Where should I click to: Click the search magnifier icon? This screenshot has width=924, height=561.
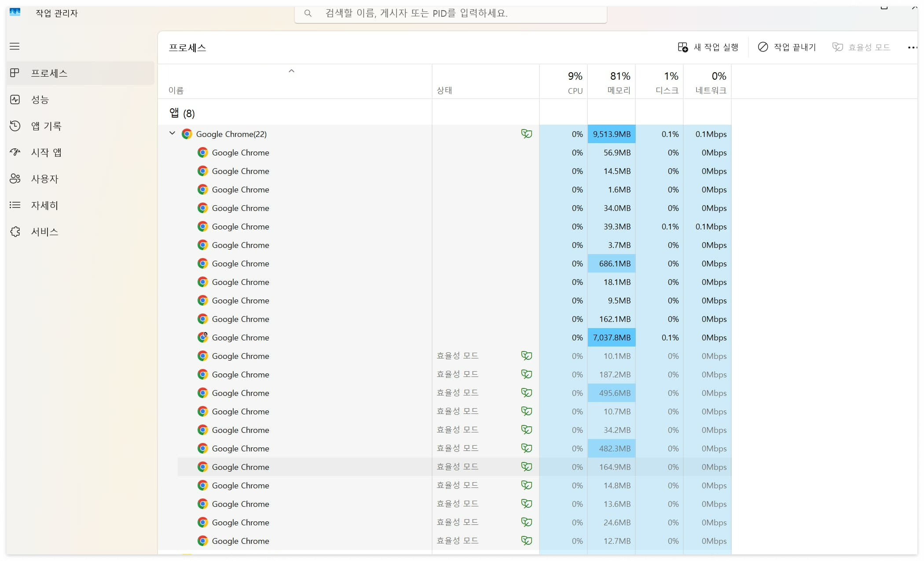coord(308,14)
